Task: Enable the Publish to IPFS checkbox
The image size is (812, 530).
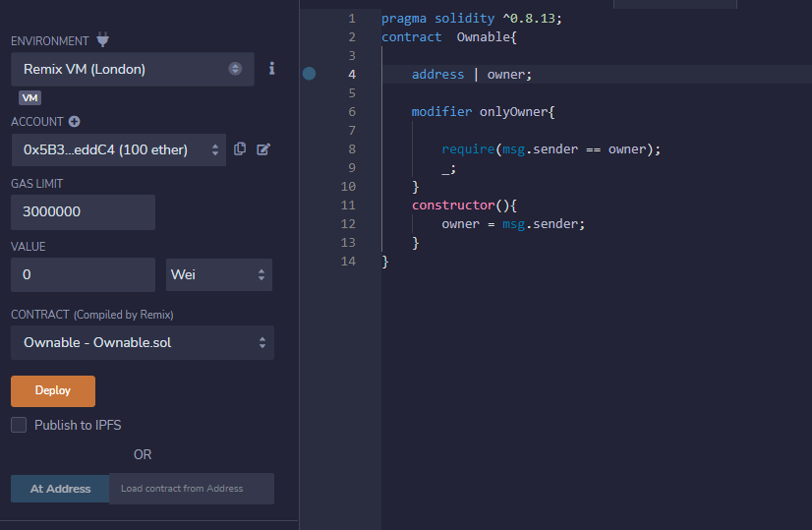Action: 19,425
